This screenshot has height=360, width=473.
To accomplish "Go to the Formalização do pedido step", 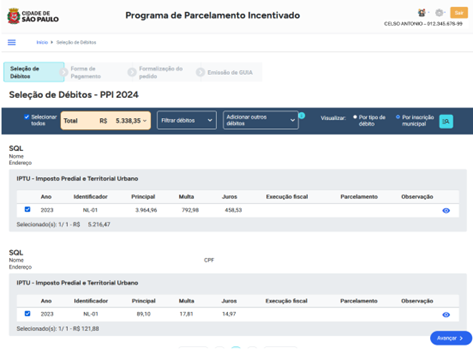I will coord(161,72).
